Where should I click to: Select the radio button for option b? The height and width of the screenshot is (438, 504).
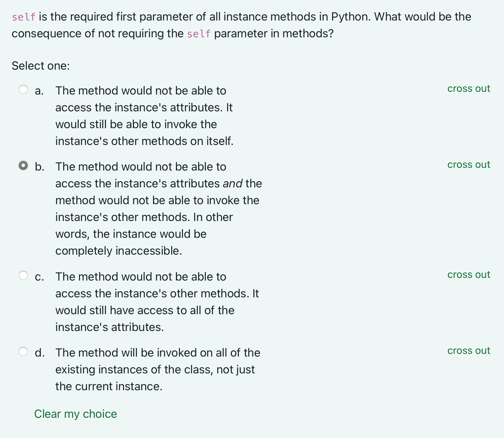23,166
